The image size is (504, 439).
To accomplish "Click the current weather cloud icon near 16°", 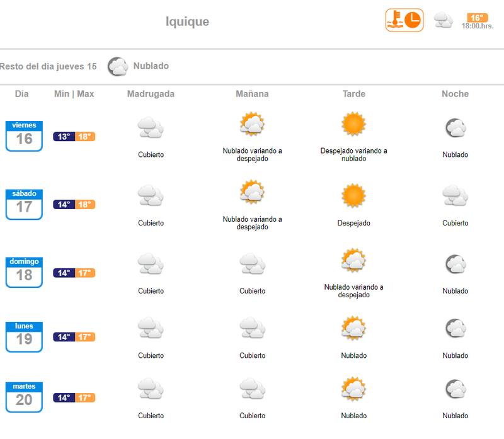I will [x=444, y=20].
